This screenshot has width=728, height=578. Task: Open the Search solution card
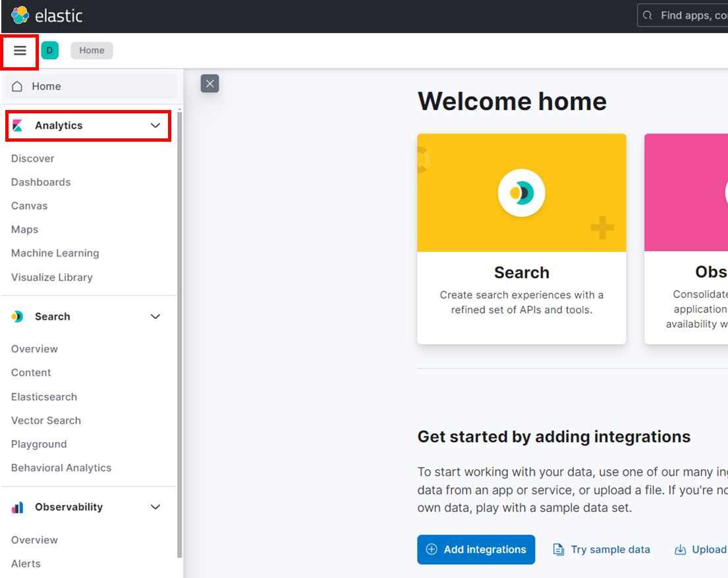click(521, 239)
